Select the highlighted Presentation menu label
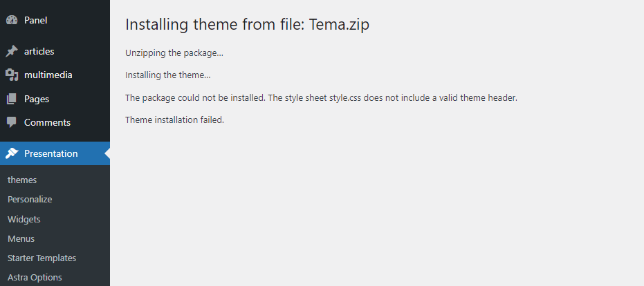Screen dimensions: 644x286 point(51,153)
